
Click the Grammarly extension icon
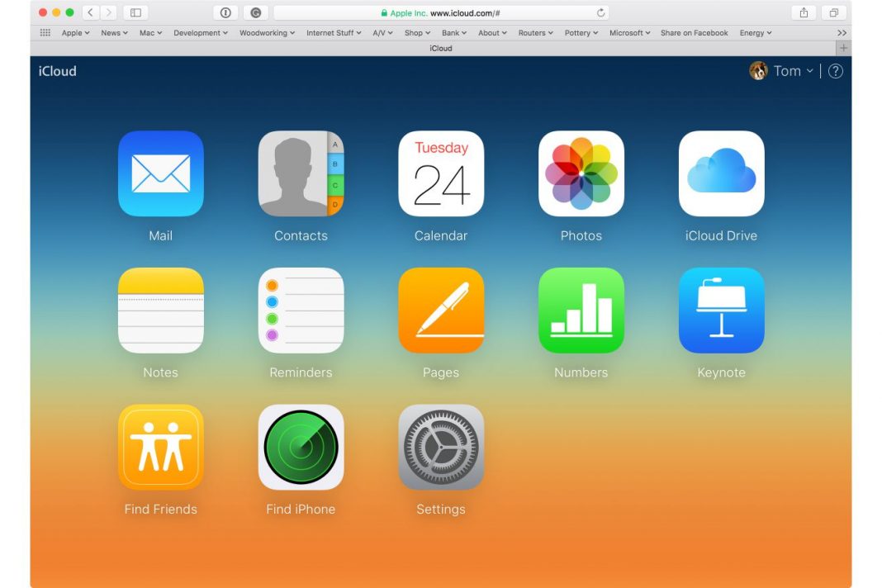pos(256,12)
